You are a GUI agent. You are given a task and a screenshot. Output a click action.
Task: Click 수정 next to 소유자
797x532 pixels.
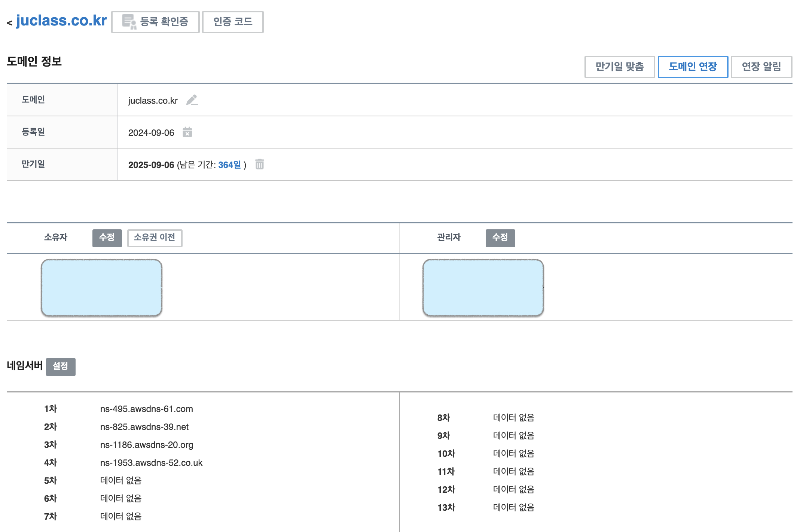[107, 238]
